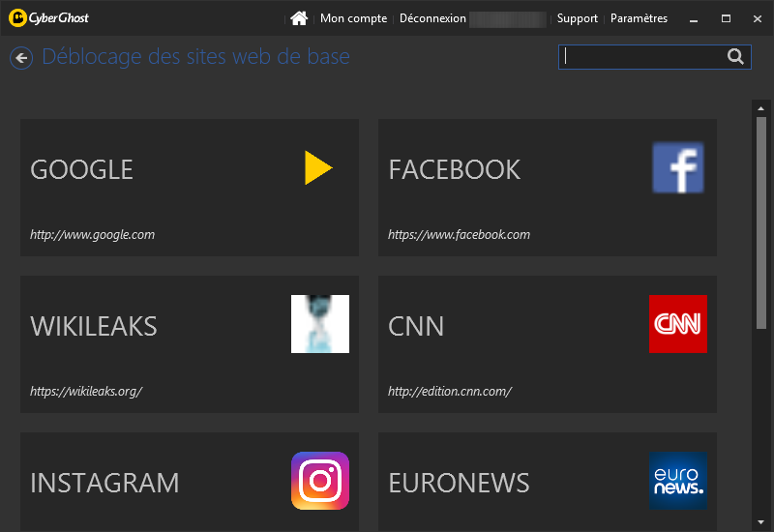The height and width of the screenshot is (532, 774).
Task: Click the CyberGhost logo
Action: coord(49,18)
